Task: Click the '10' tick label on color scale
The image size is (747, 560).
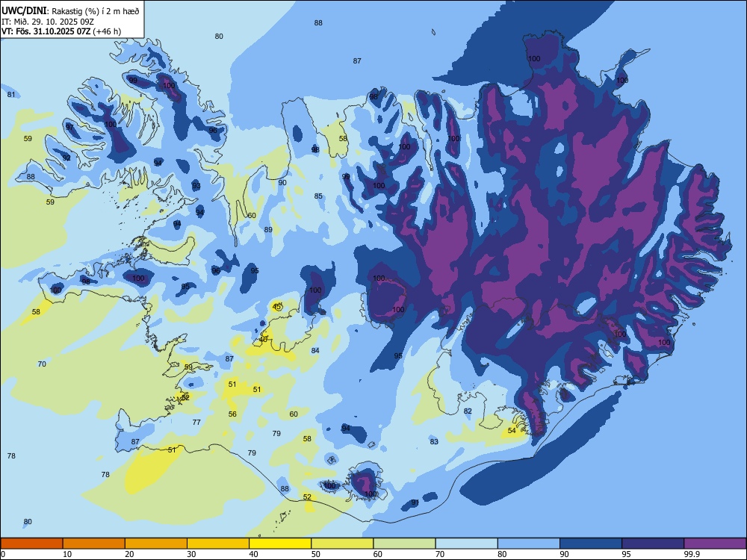Action: point(67,554)
